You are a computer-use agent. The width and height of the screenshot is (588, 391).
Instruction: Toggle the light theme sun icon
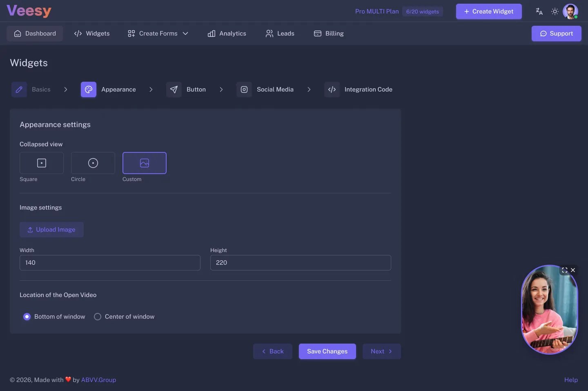click(555, 11)
